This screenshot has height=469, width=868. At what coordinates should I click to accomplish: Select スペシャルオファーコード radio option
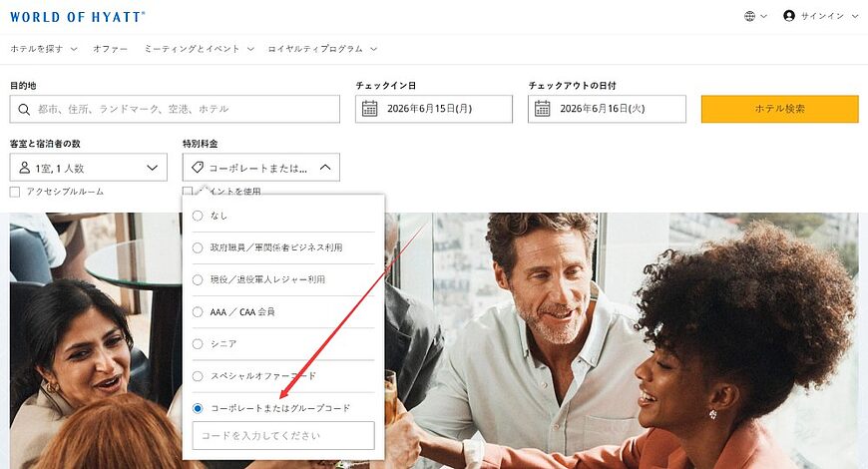click(x=198, y=376)
